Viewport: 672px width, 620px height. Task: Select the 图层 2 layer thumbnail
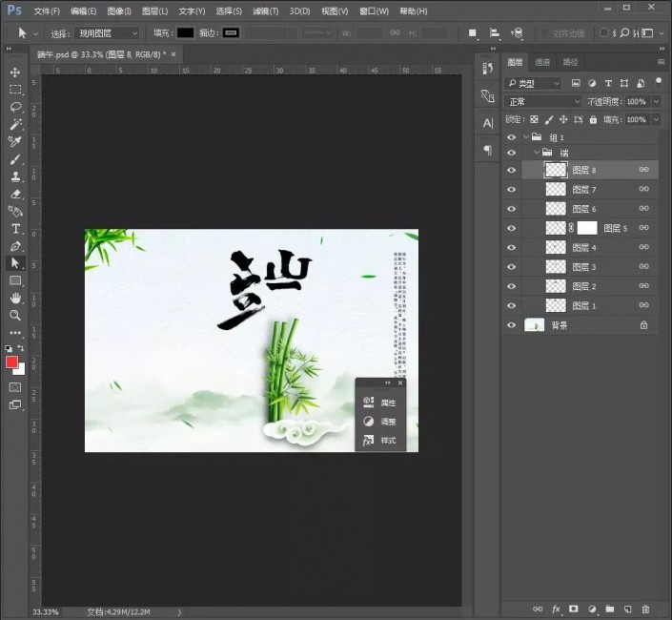556,286
